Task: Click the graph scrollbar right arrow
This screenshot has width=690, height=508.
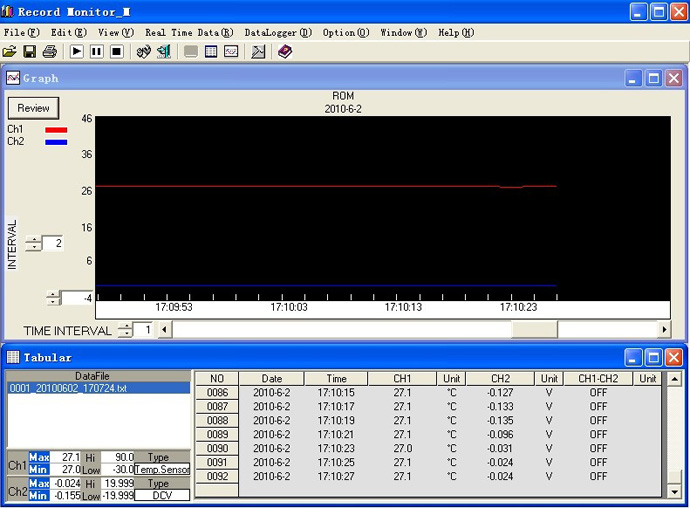Action: pos(663,329)
